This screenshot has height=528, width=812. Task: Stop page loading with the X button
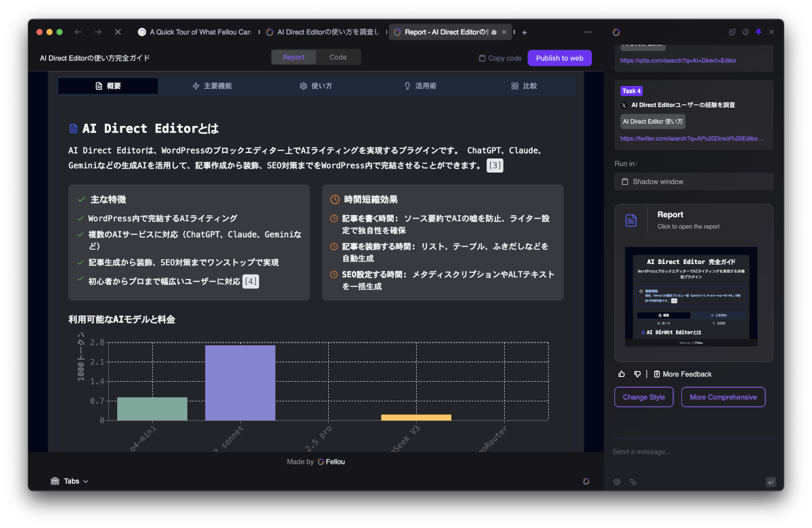tap(118, 32)
